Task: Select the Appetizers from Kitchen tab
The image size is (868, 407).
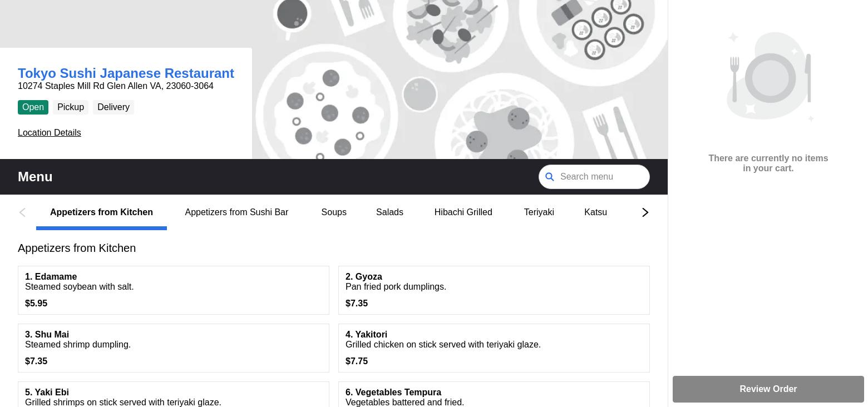Action: [x=101, y=212]
